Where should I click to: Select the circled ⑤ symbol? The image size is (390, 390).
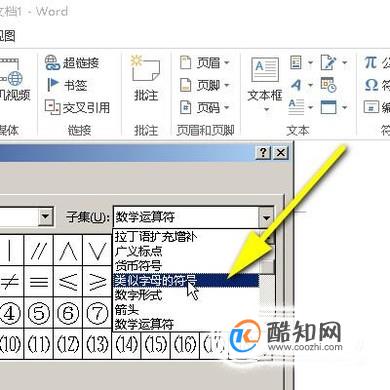(39, 312)
